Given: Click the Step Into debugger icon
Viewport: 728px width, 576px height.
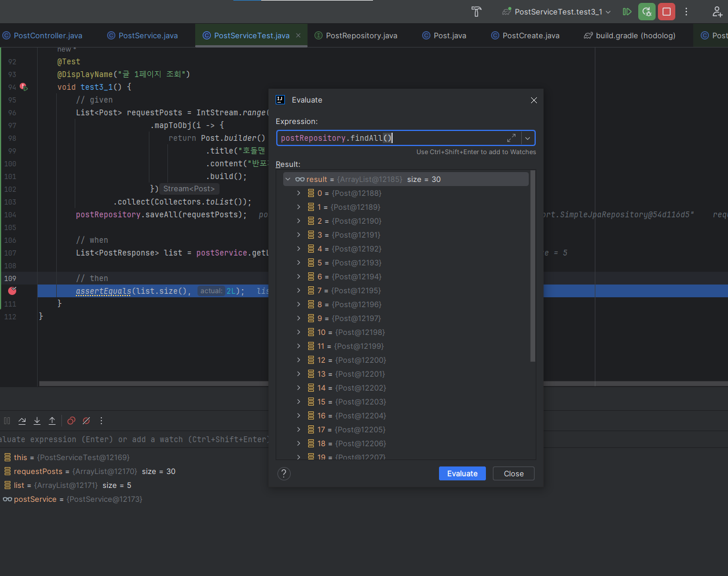Looking at the screenshot, I should 36,421.
